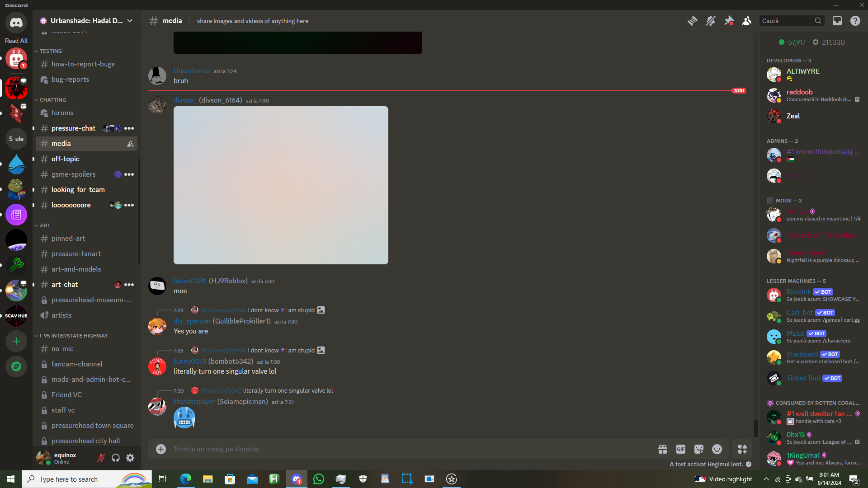868x488 pixels.
Task: Click the add attachment plus button
Action: coord(161,449)
